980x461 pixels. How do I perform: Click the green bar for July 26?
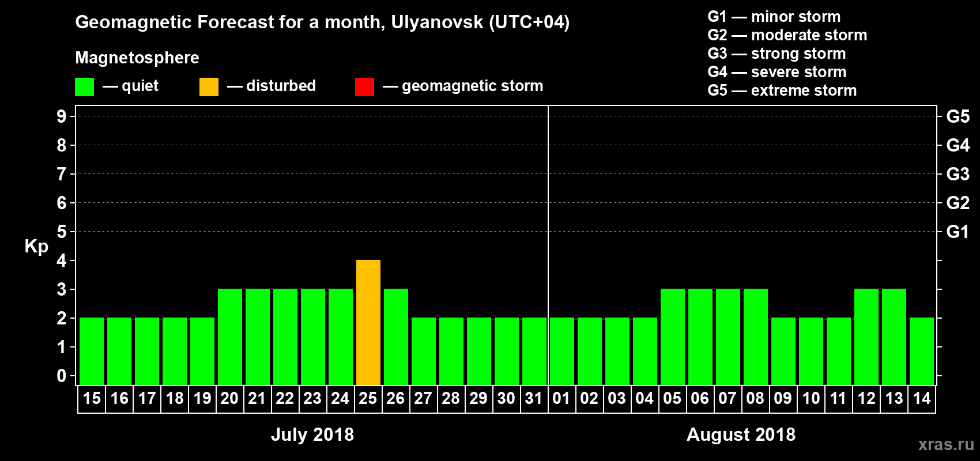[x=396, y=337]
